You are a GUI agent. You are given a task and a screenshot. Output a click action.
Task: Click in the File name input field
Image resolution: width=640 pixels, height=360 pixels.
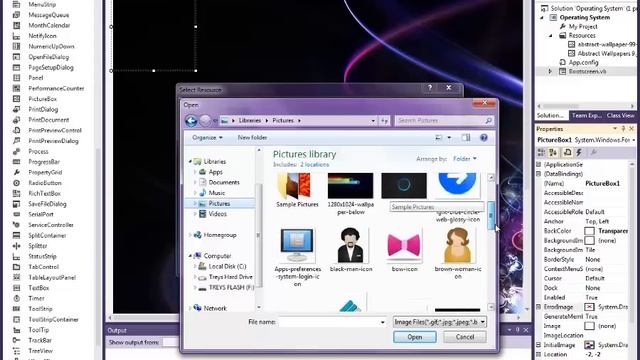[x=329, y=322]
